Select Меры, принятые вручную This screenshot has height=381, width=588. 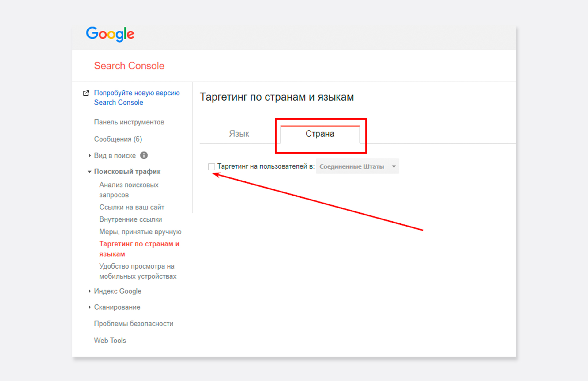tap(140, 232)
